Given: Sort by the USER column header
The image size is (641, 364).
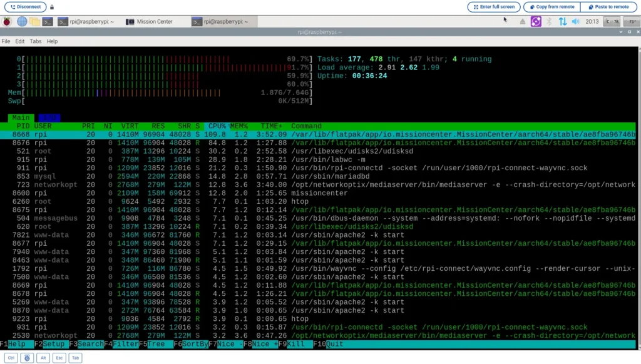Looking at the screenshot, I should point(43,126).
